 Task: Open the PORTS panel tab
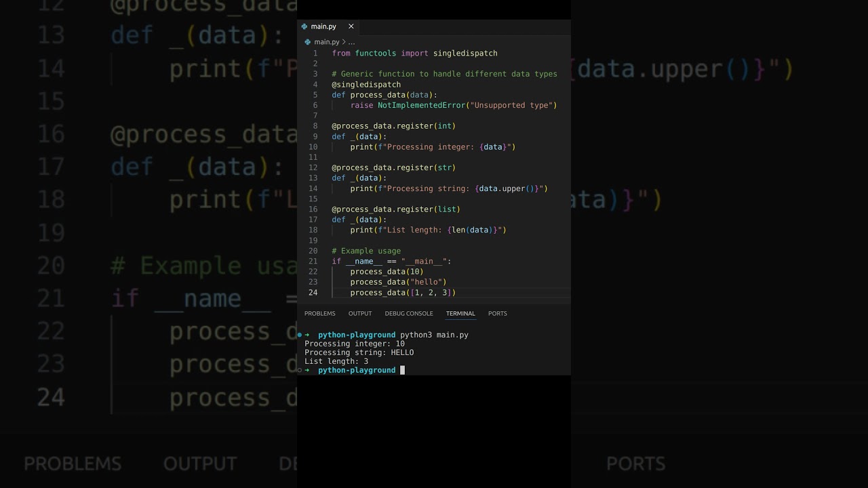tap(498, 313)
